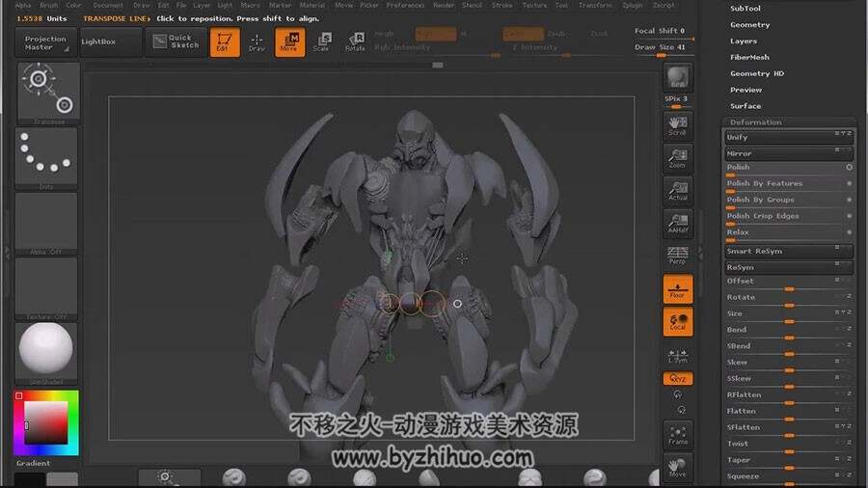Click the right shelf Move view icon
This screenshot has width=868, height=488.
pos(678,468)
